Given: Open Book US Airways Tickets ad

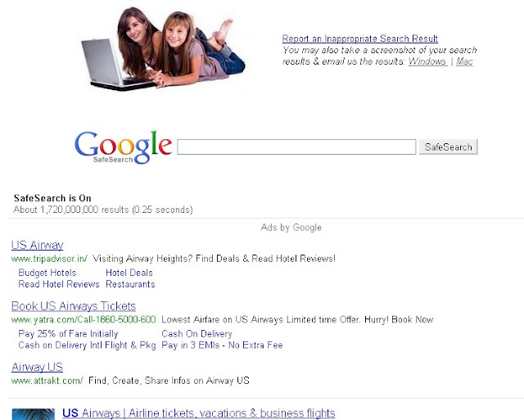Looking at the screenshot, I should [x=74, y=306].
